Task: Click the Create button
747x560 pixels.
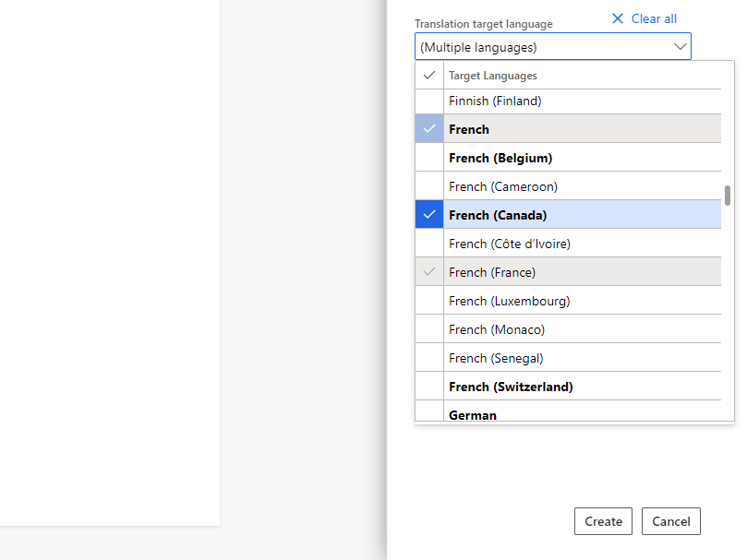Action: point(603,521)
